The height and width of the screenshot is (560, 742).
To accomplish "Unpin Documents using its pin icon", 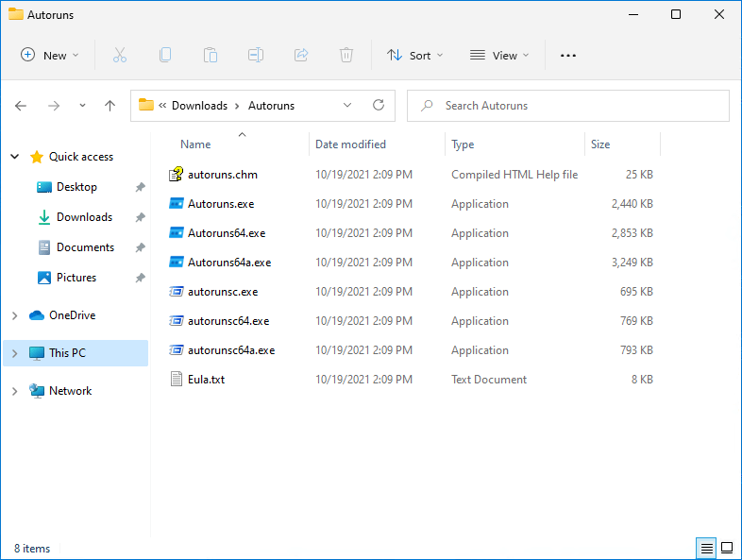I will [x=140, y=247].
